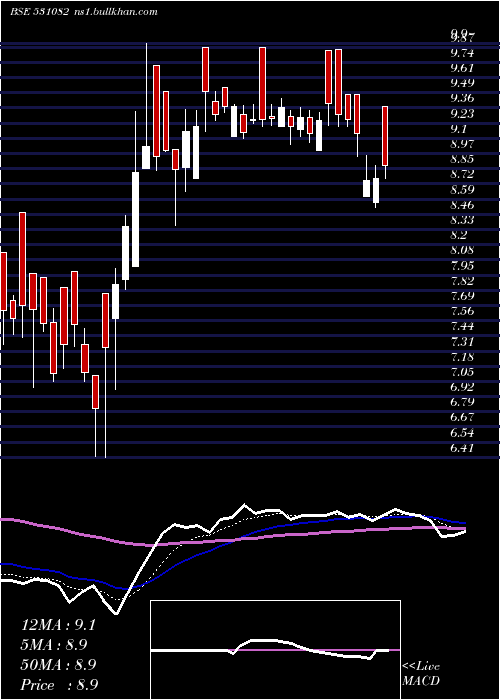Click the BSE 531082 chart title
Image resolution: width=500 pixels, height=700 pixels.
coord(39,12)
